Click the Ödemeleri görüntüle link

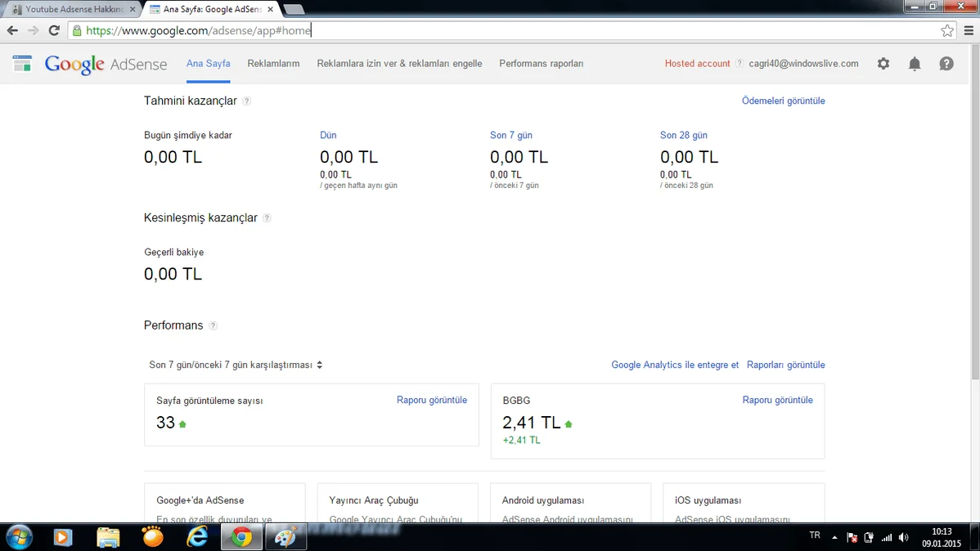[x=783, y=101]
